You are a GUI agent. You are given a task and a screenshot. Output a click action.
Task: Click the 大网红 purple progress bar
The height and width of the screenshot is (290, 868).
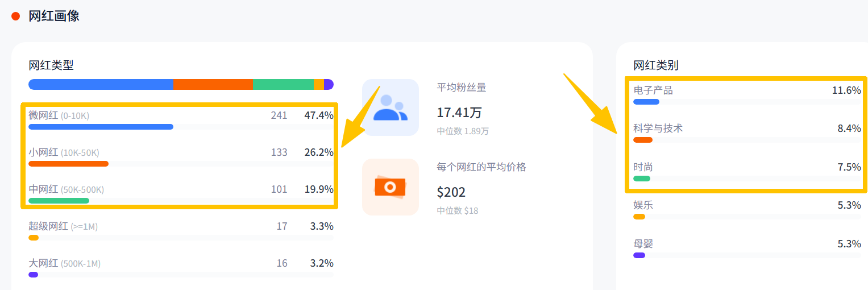click(x=33, y=275)
